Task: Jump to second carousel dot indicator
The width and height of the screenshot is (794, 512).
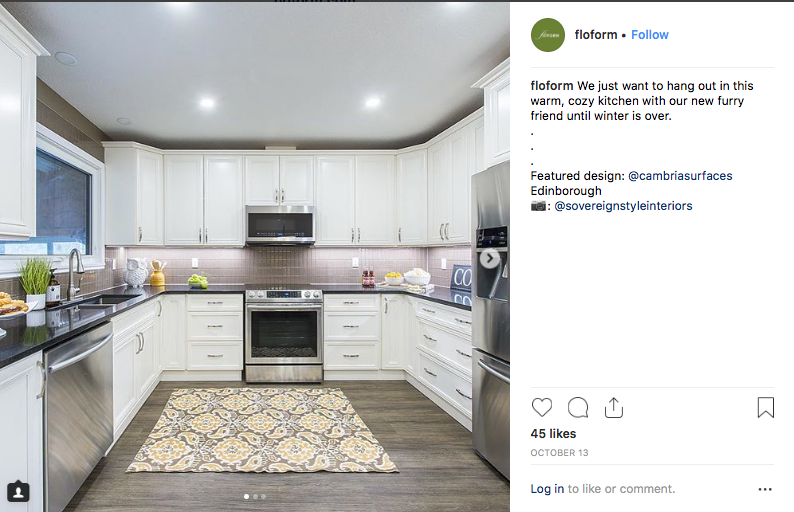Action: [255, 496]
